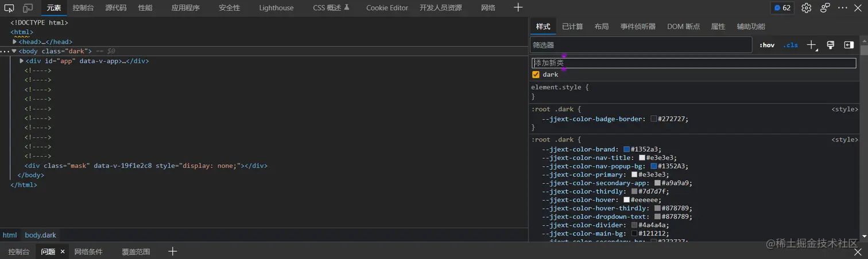The width and height of the screenshot is (868, 259).
Task: Select html in the breadcrumb bar
Action: click(x=10, y=235)
